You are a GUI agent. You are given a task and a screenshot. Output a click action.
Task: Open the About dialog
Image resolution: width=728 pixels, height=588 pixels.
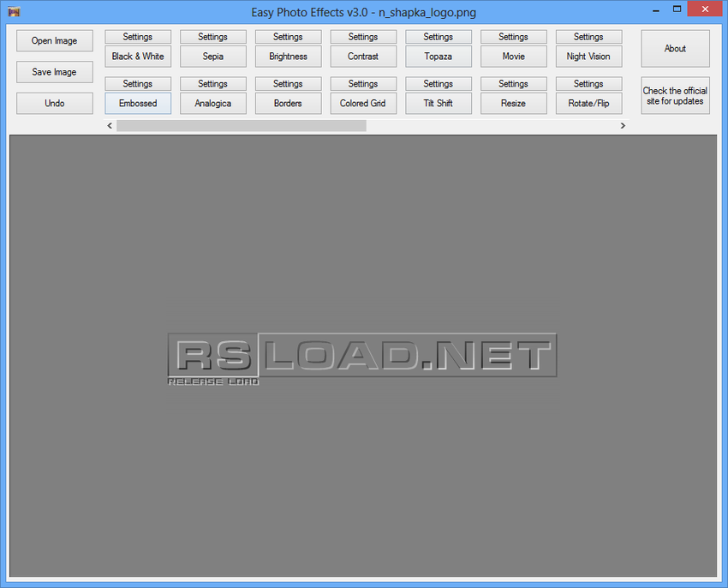(675, 49)
